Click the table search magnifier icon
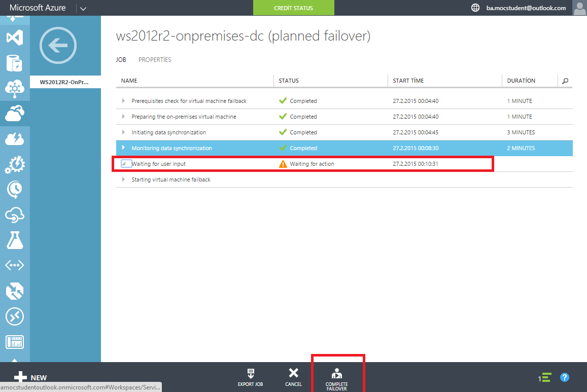 point(565,81)
